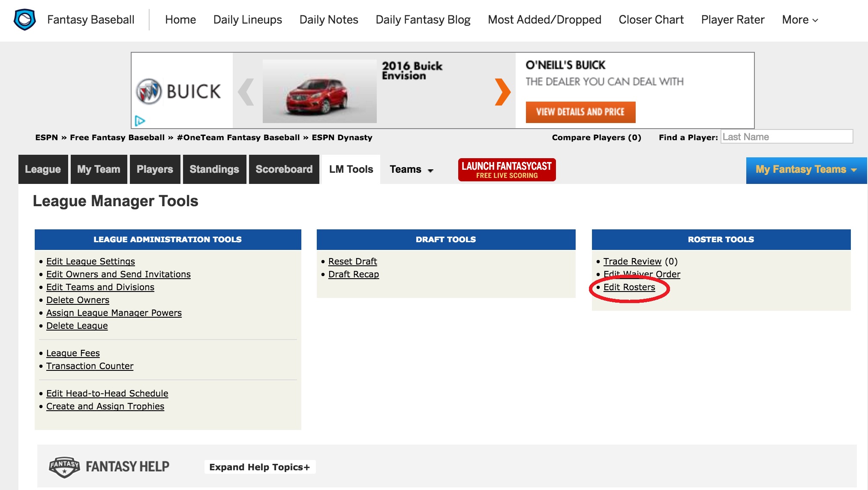Expand Help Topics
Screen dimensions: 868x490
coord(260,467)
